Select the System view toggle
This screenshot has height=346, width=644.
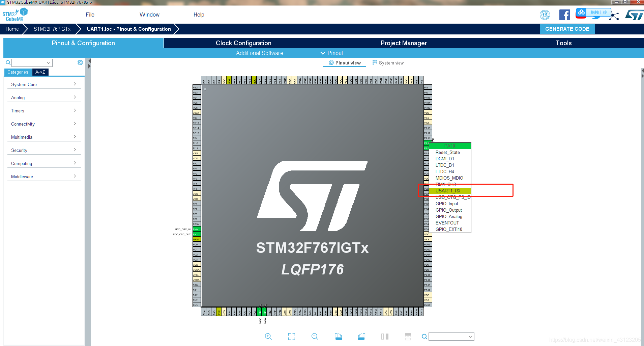[388, 63]
